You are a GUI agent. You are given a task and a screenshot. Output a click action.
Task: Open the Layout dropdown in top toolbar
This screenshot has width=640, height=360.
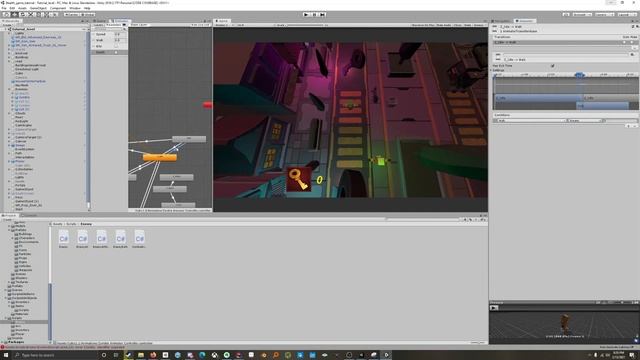point(626,14)
